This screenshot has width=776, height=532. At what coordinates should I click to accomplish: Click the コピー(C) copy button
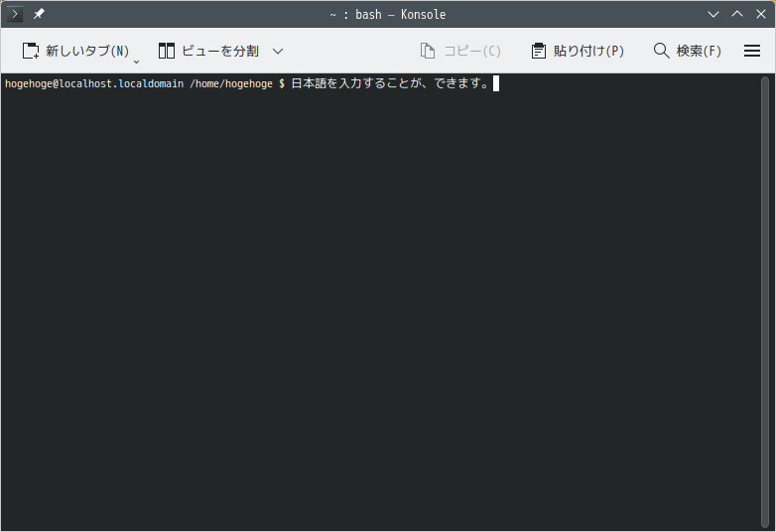pos(460,51)
